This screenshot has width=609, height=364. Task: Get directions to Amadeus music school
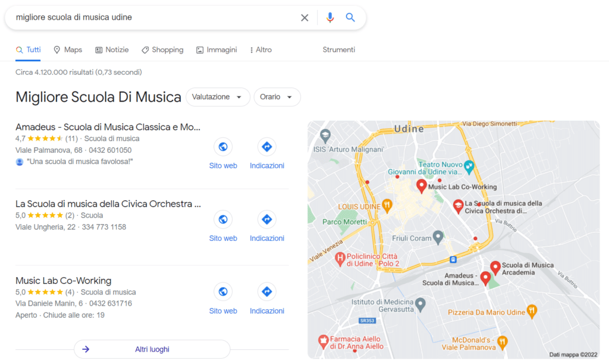pyautogui.click(x=267, y=147)
